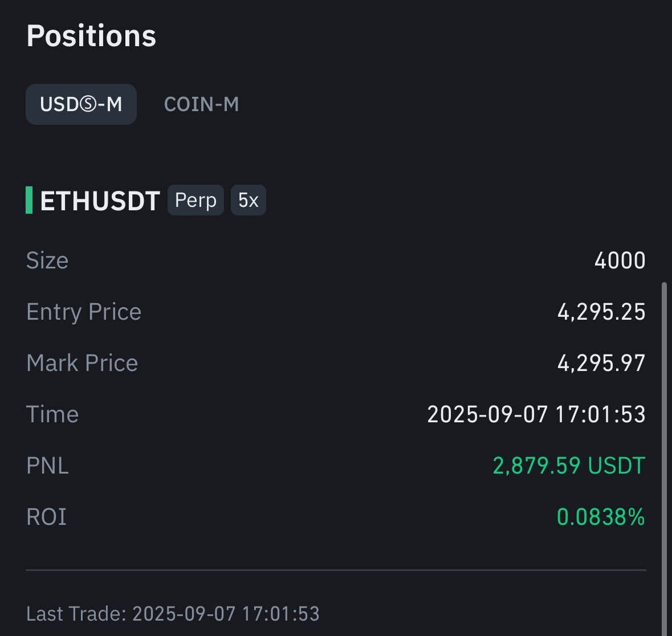This screenshot has height=636, width=672.
Task: Click the ROI label
Action: tap(46, 517)
